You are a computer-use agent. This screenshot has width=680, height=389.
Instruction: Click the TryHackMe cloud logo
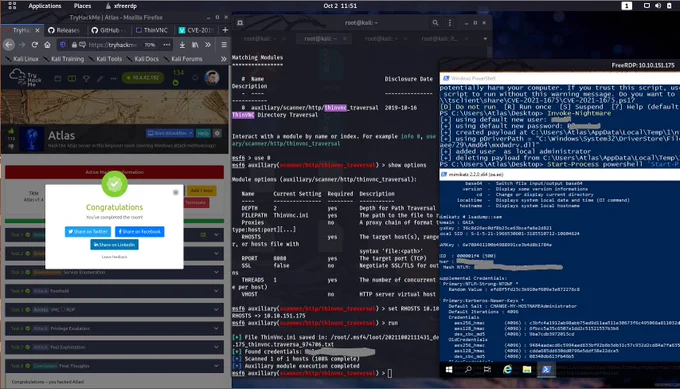point(25,78)
